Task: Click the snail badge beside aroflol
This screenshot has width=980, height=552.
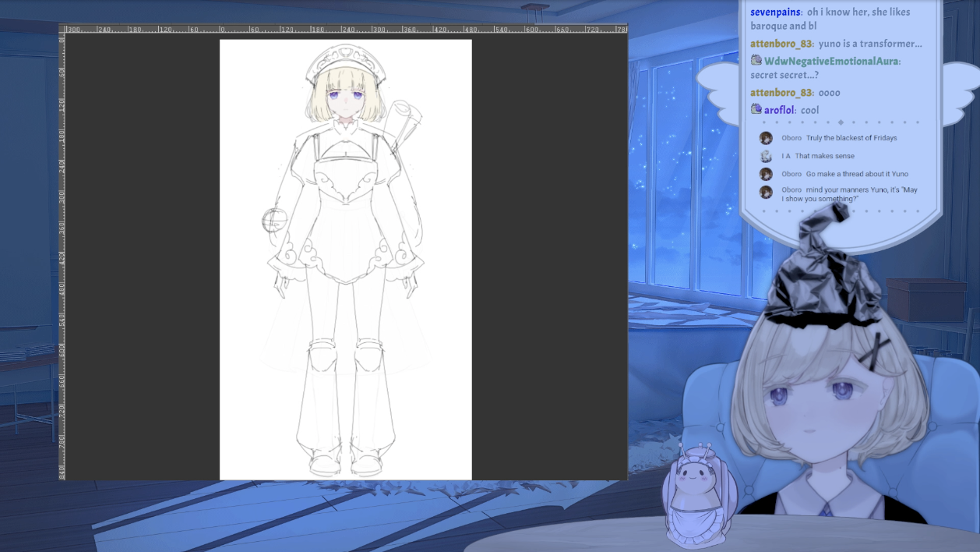Action: (756, 109)
